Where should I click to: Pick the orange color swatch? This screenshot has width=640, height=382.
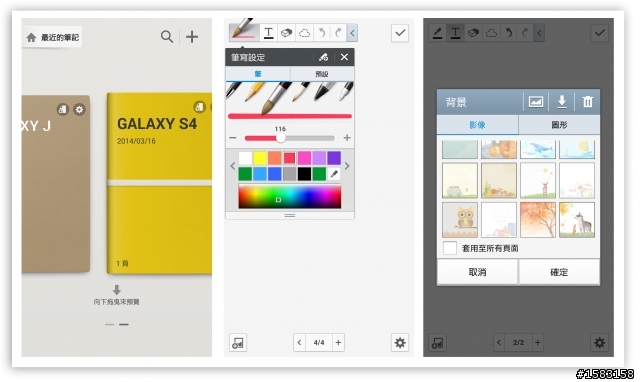275,158
